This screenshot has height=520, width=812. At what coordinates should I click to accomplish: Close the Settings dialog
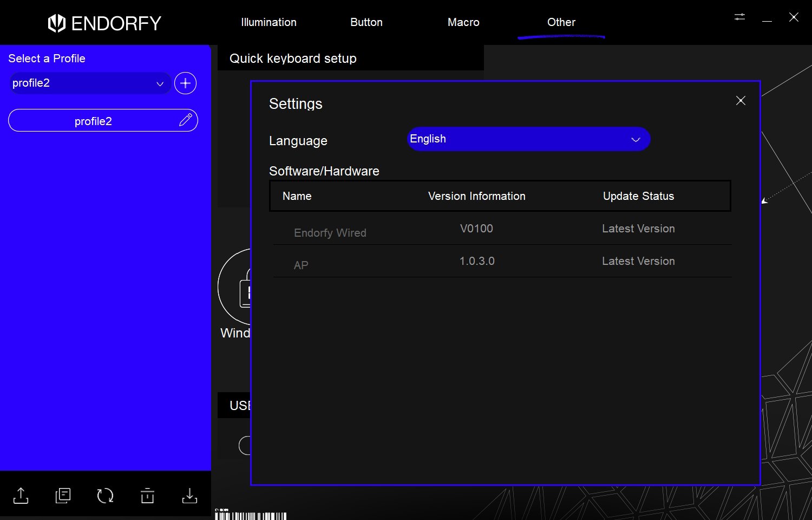click(741, 100)
